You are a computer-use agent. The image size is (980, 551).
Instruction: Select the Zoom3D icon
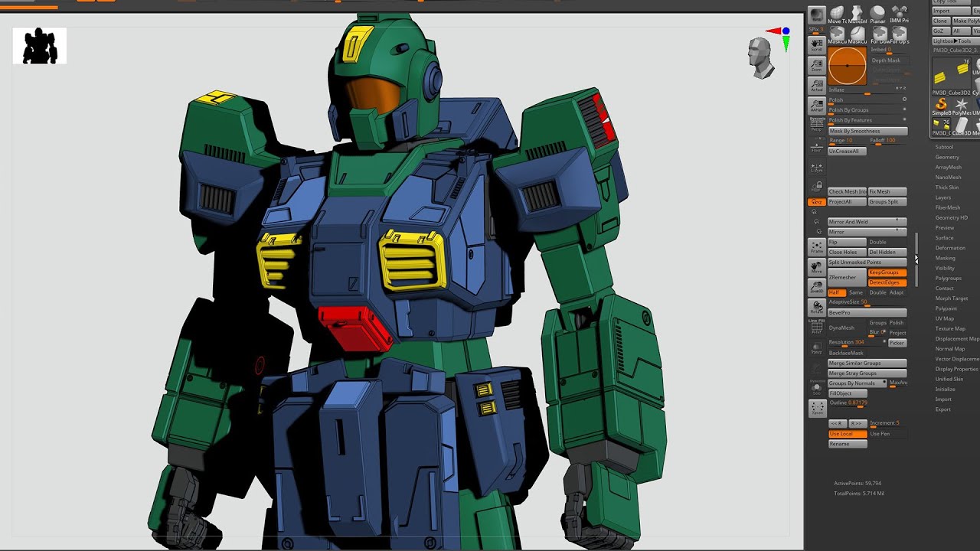[817, 288]
